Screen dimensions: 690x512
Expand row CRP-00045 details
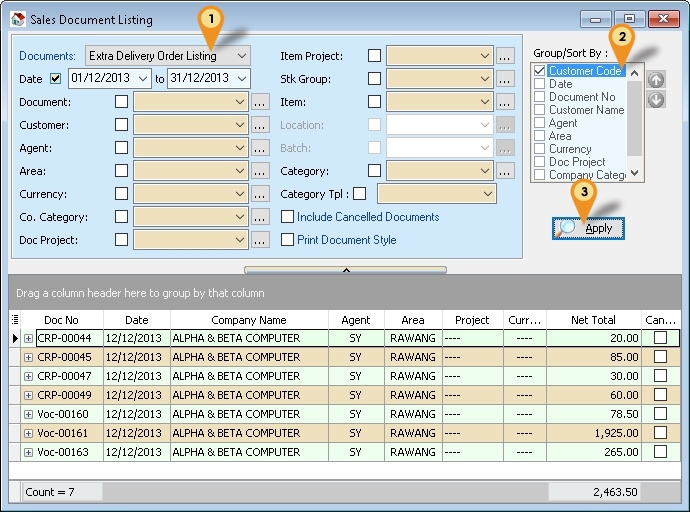coord(28,358)
